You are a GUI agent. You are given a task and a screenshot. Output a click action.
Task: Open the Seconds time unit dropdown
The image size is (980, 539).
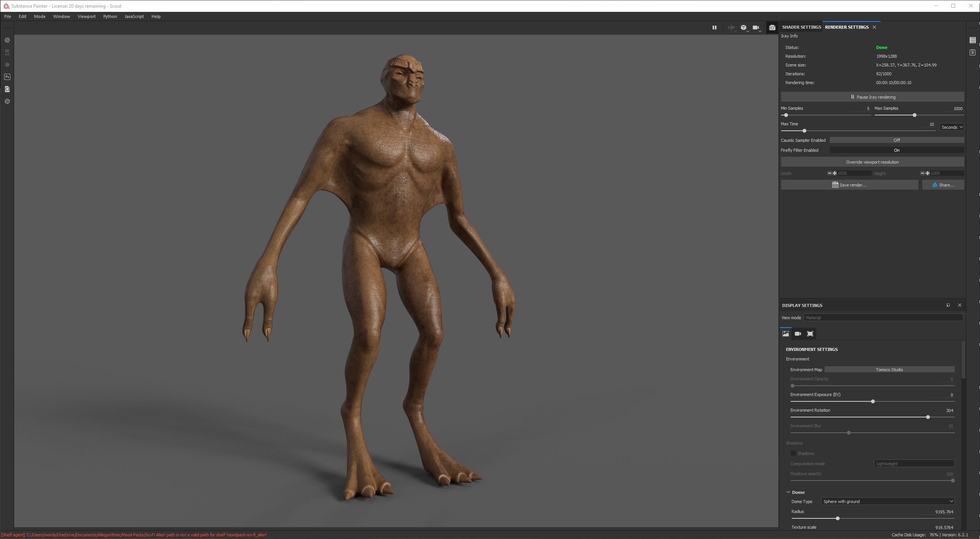(x=952, y=127)
